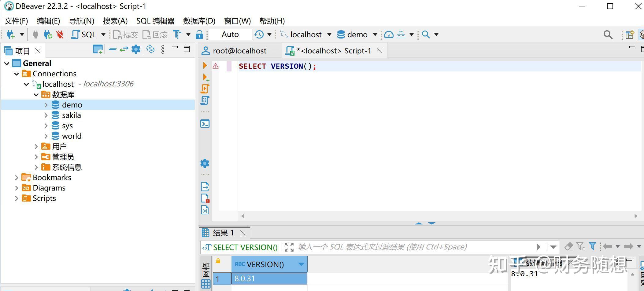Select the Diagrams folder
Image resolution: width=644 pixels, height=291 pixels.
tap(49, 188)
